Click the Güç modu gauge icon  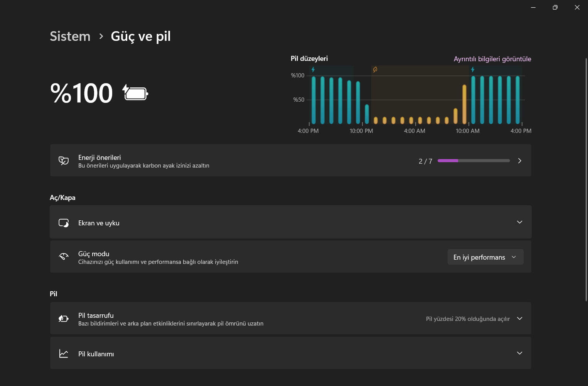coord(64,257)
